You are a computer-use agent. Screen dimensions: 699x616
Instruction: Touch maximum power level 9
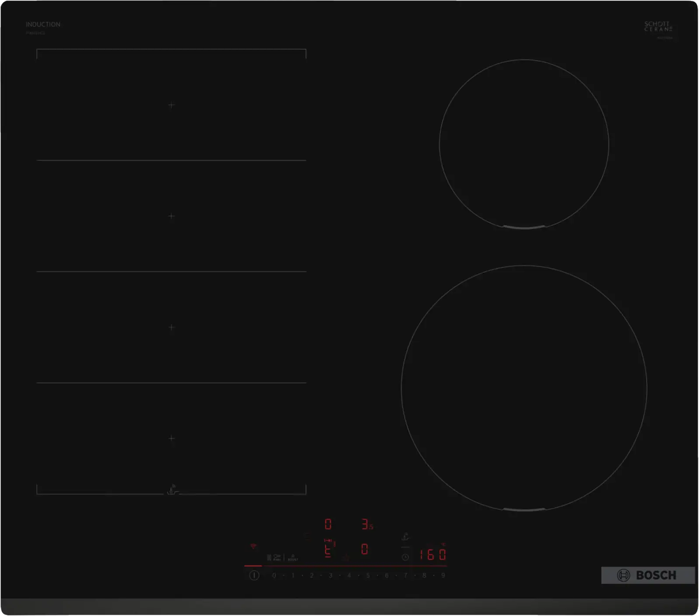tap(443, 575)
